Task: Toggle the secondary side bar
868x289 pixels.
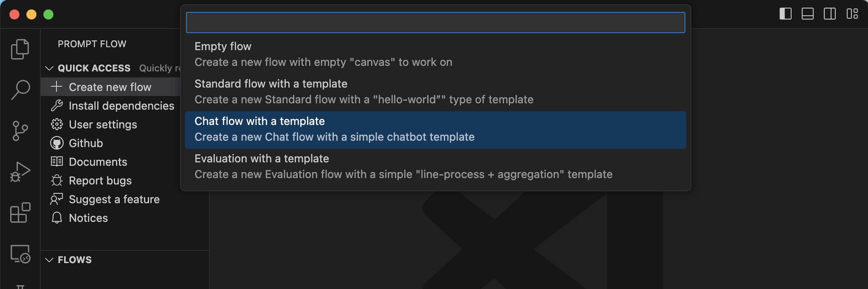Action: [829, 14]
